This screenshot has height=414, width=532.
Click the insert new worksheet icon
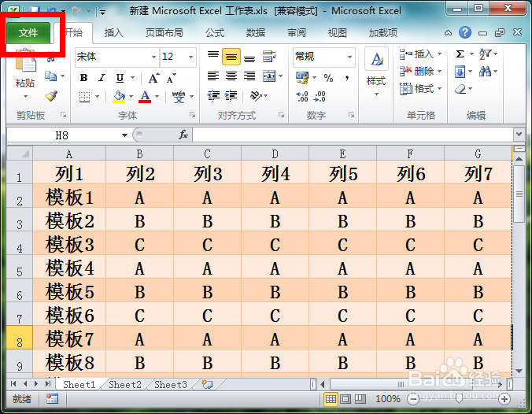point(207,384)
